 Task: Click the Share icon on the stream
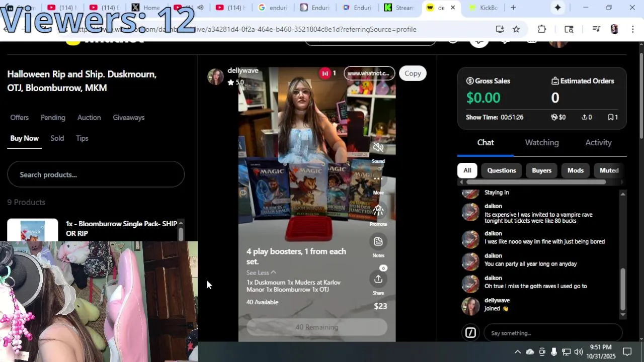[378, 279]
